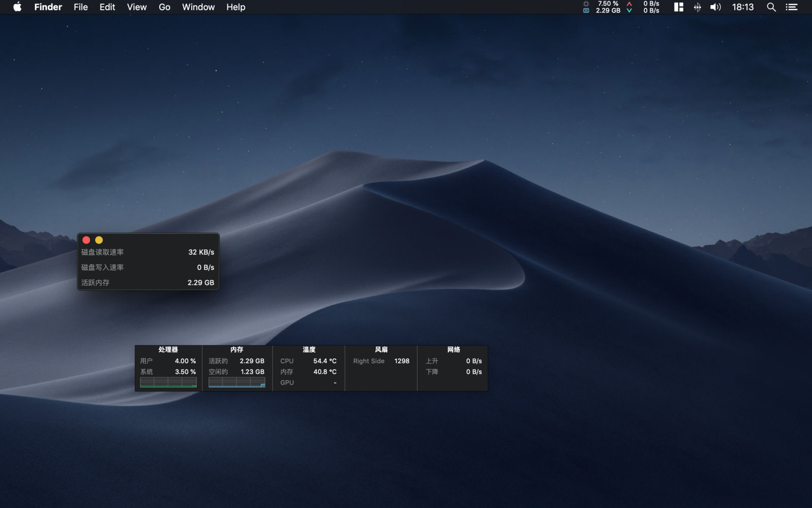Click the CPU usage history graph
Viewport: 812px width, 508px height.
click(168, 383)
